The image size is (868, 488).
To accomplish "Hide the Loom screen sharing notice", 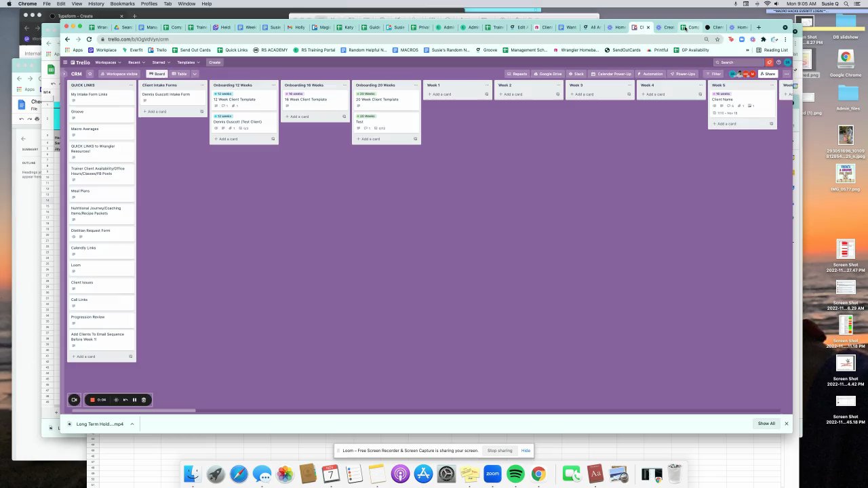I will pyautogui.click(x=526, y=451).
